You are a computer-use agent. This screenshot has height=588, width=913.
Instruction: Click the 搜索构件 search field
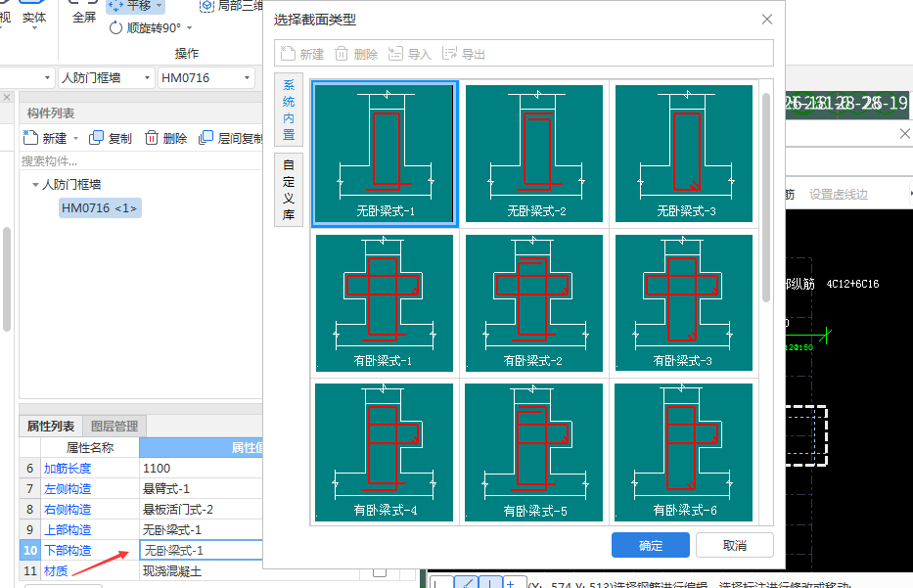click(140, 160)
